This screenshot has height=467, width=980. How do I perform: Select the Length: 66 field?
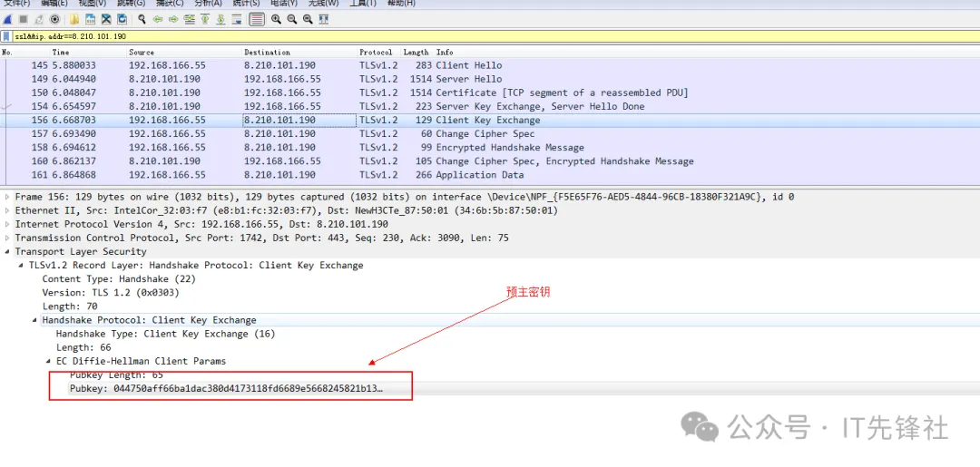(x=83, y=347)
